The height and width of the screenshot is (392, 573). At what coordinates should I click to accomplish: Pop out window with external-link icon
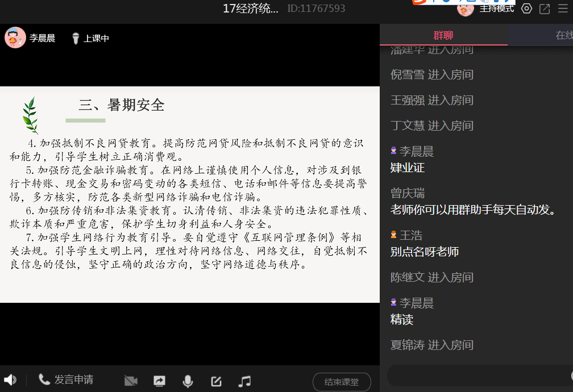coord(545,9)
